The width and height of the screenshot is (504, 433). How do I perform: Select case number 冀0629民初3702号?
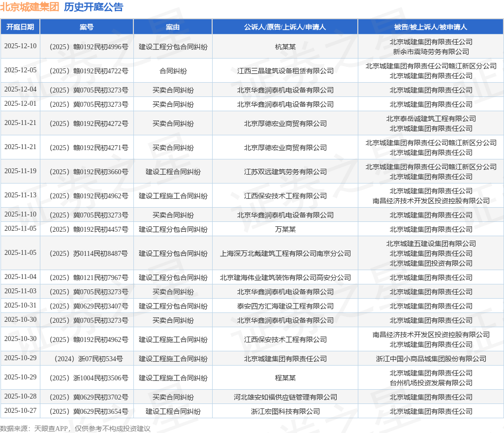(x=89, y=398)
